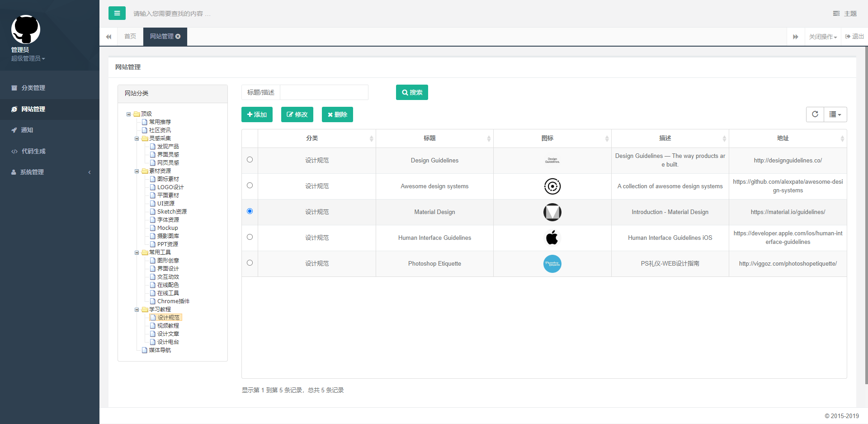Click the green hamburger menu toggle
Screen dimensions: 868x424
(x=117, y=13)
